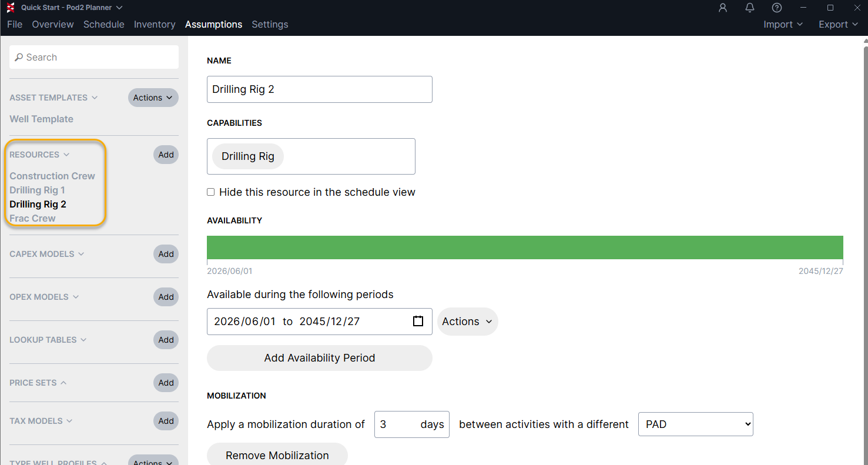Select Frac Crew in resources list
868x465 pixels.
click(33, 218)
